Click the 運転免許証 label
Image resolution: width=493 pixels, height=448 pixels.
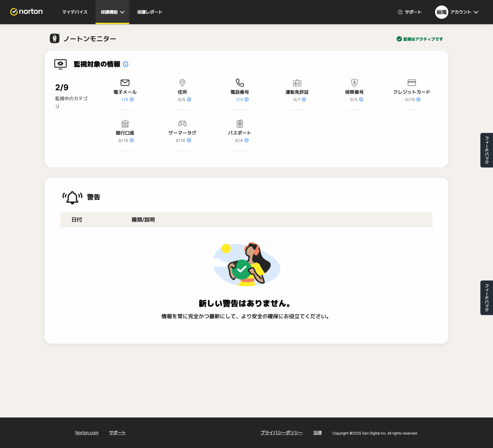[297, 92]
